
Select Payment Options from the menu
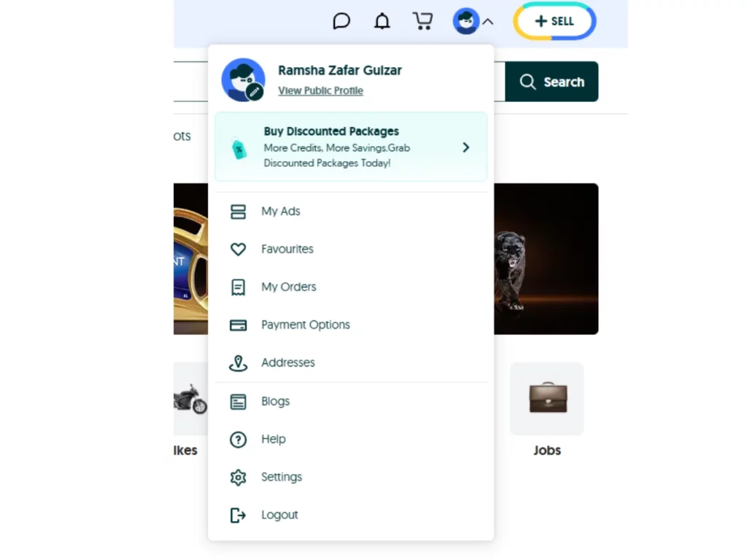[305, 325]
